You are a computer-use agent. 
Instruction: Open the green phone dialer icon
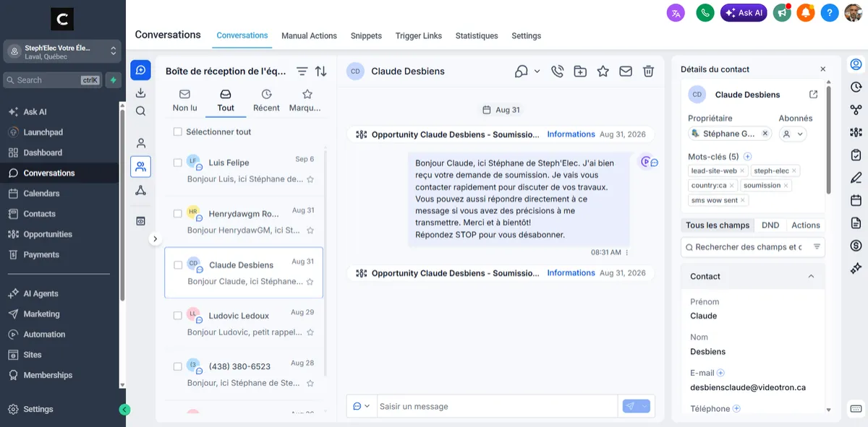pyautogui.click(x=705, y=12)
